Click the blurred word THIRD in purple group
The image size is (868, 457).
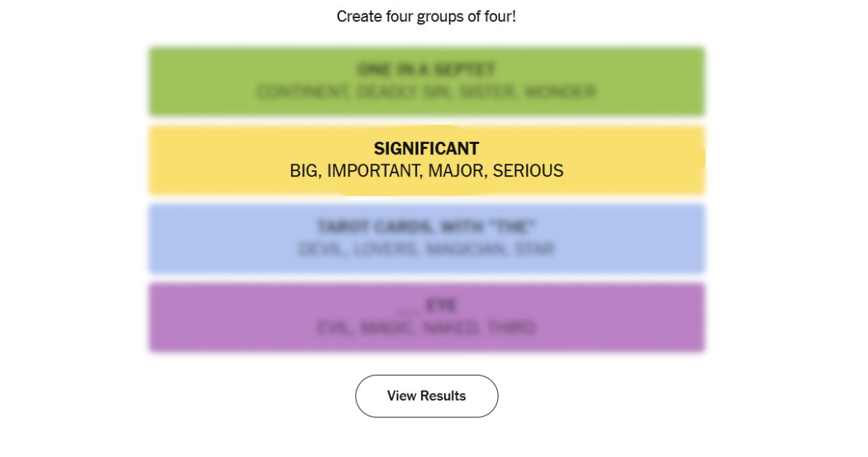(x=512, y=328)
